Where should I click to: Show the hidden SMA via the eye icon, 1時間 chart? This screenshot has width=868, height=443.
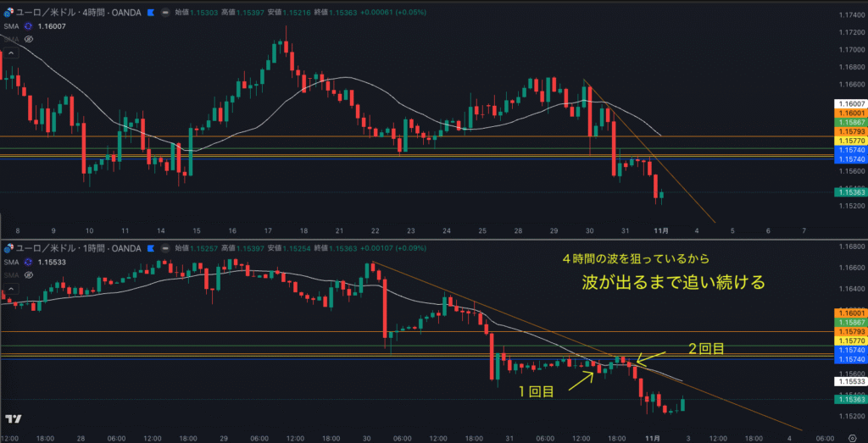coord(29,275)
